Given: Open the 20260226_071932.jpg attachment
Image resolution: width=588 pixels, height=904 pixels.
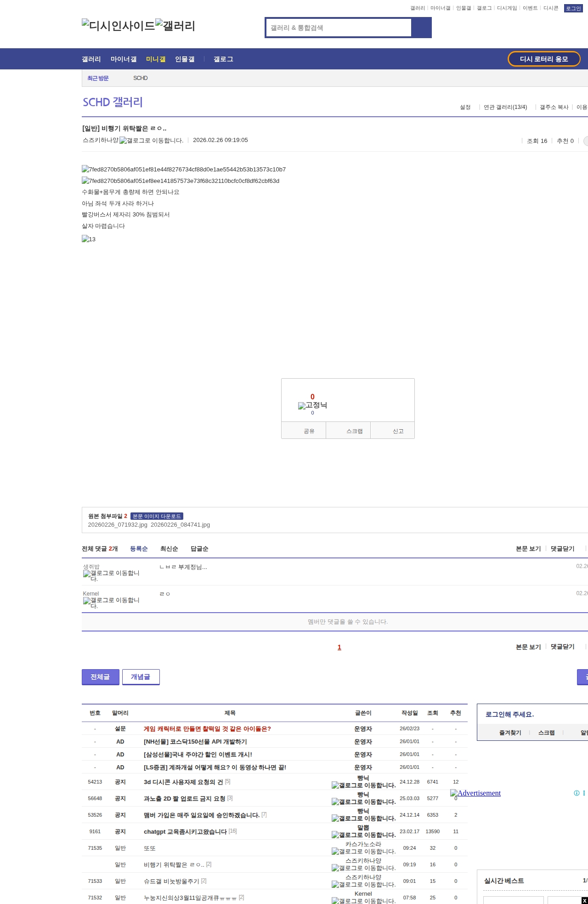Looking at the screenshot, I should [118, 525].
